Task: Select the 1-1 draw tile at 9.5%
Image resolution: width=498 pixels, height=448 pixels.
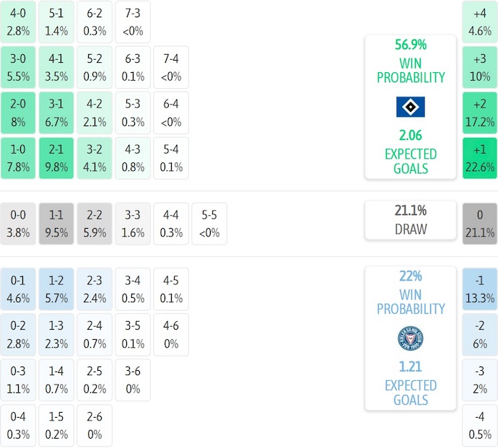Action: click(56, 224)
